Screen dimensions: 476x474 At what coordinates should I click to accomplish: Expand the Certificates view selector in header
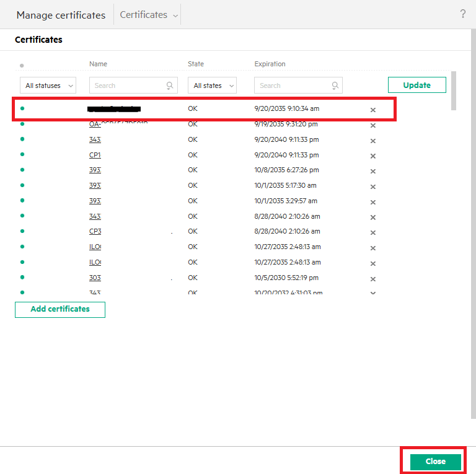pyautogui.click(x=149, y=15)
